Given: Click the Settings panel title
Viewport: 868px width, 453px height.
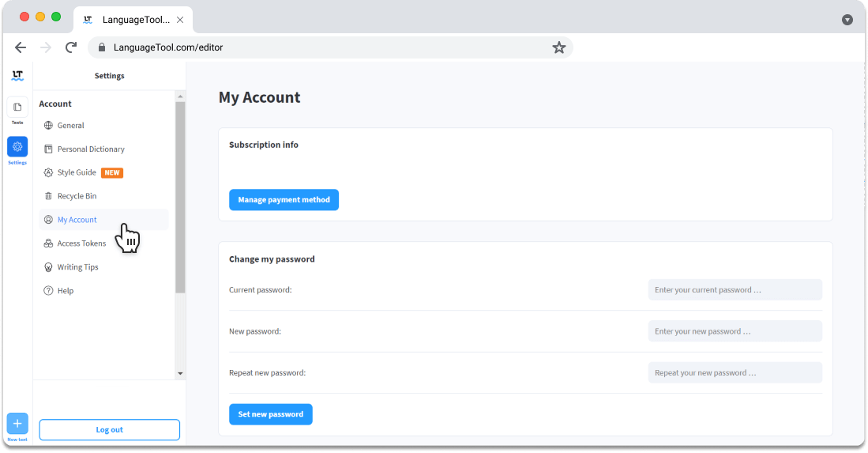Looking at the screenshot, I should [x=110, y=76].
